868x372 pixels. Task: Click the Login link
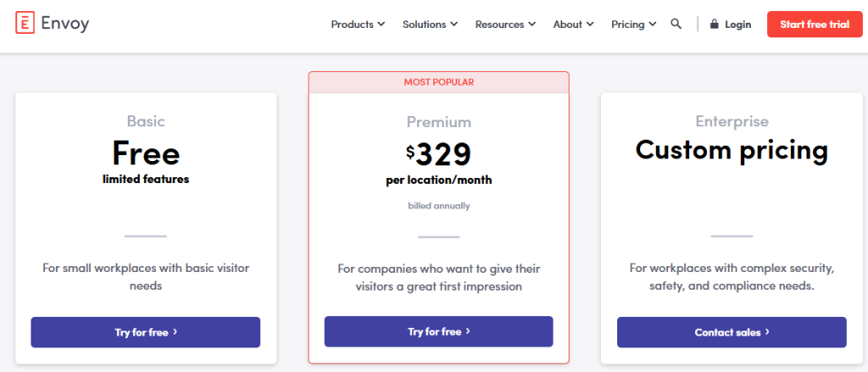[x=730, y=25]
